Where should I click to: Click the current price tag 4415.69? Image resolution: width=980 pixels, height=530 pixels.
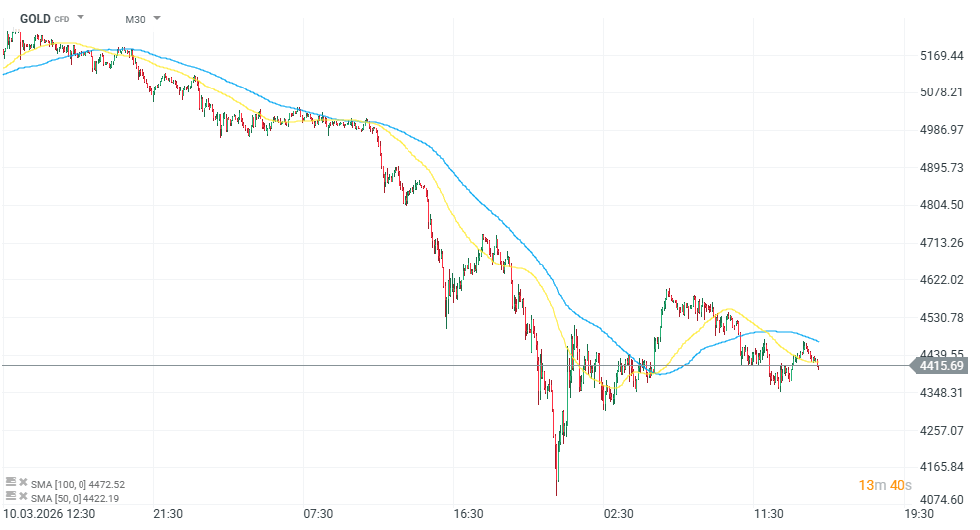(x=941, y=366)
